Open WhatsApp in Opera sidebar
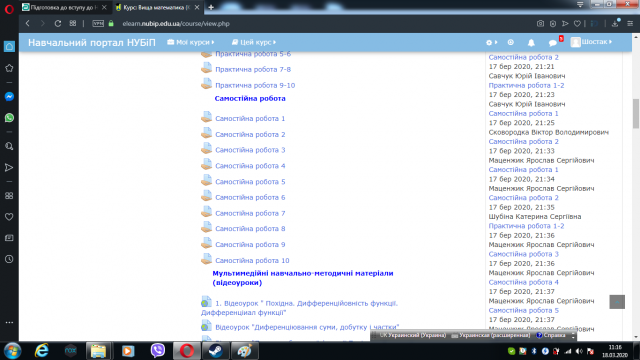Image resolution: width=640 pixels, height=360 pixels. pos(9,118)
